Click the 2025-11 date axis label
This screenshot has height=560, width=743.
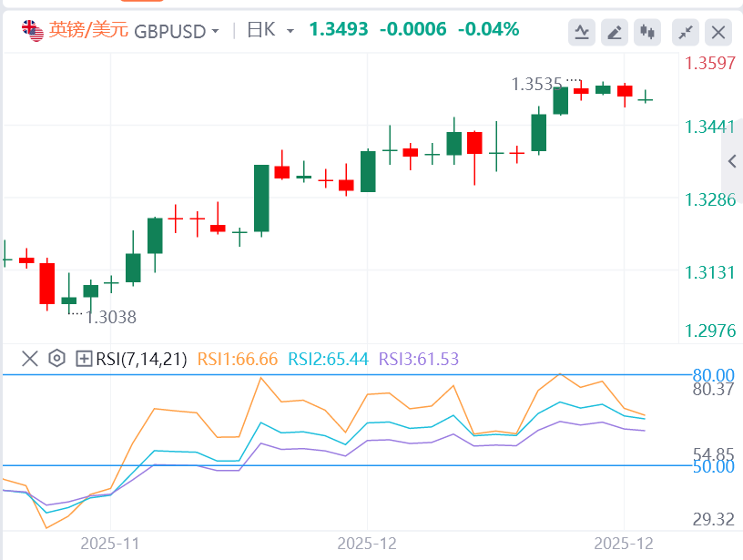[110, 544]
